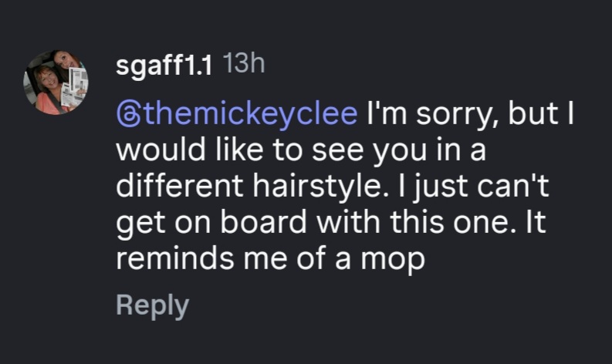Image resolution: width=612 pixels, height=364 pixels.
Task: Open the @themickeyclee mention link
Action: tap(237, 114)
